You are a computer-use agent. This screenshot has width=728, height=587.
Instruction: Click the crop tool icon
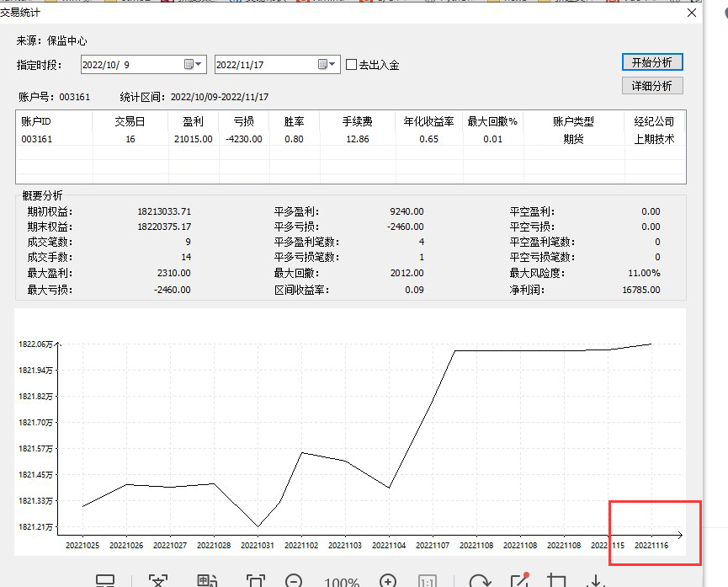click(556, 581)
